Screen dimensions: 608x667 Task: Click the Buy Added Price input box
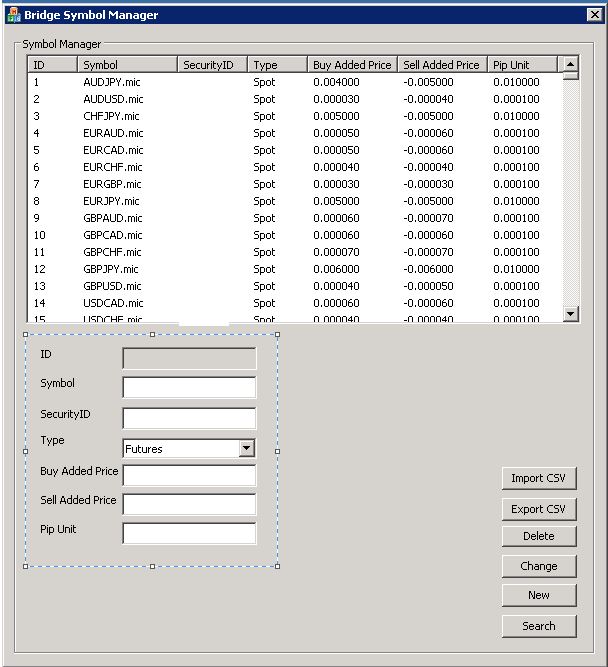tap(189, 475)
